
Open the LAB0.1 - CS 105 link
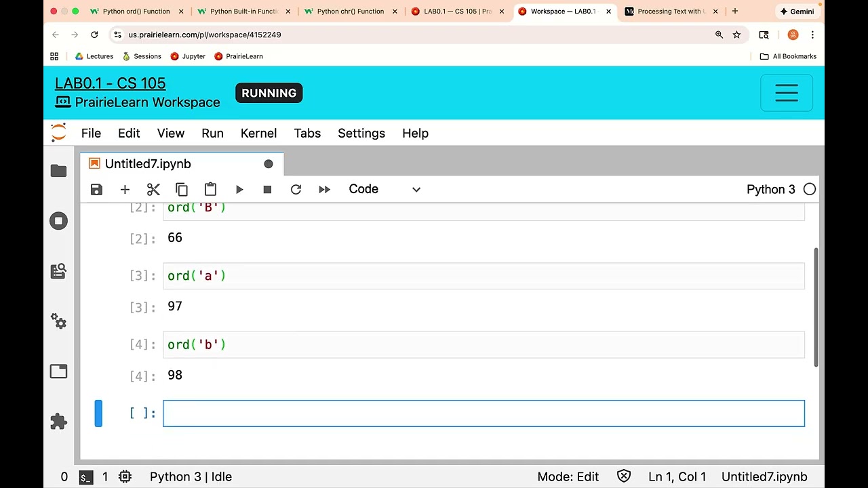pyautogui.click(x=110, y=83)
